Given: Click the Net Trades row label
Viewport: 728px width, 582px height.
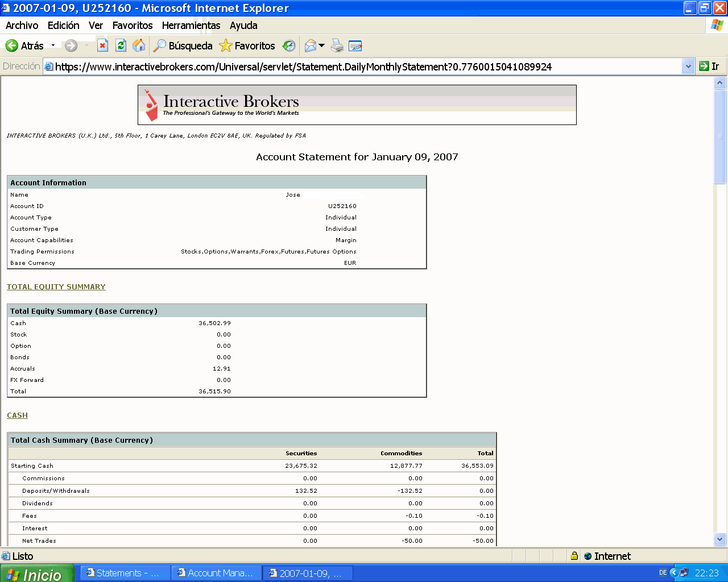Looking at the screenshot, I should click(x=39, y=541).
